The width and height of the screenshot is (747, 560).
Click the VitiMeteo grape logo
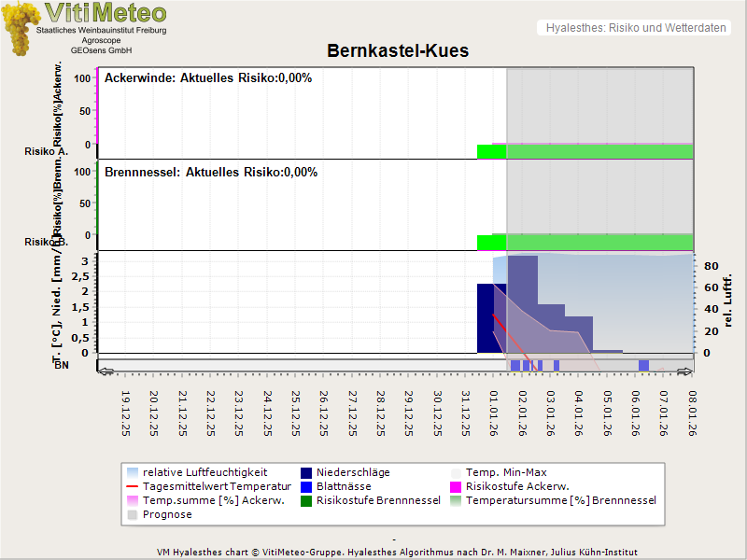[x=21, y=28]
